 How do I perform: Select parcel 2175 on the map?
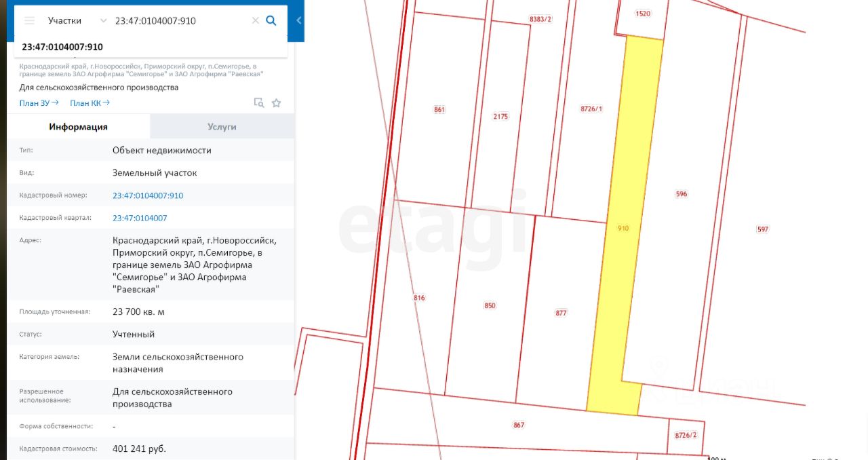(x=500, y=117)
